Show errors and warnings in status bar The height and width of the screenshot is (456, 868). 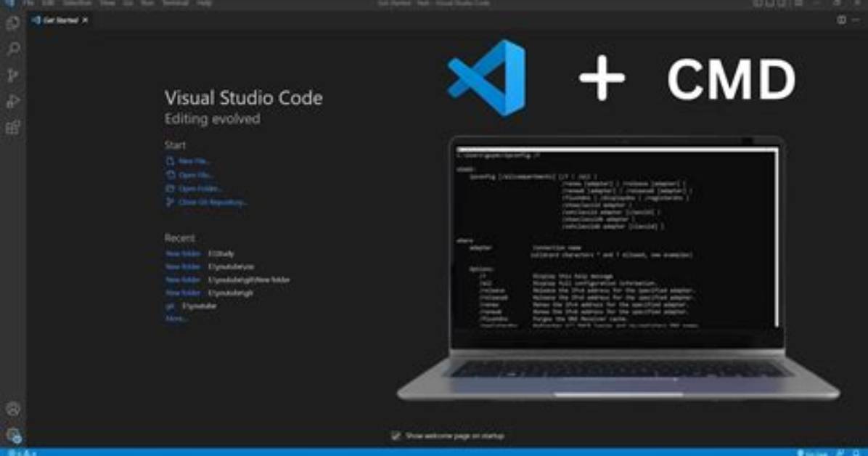pyautogui.click(x=22, y=452)
